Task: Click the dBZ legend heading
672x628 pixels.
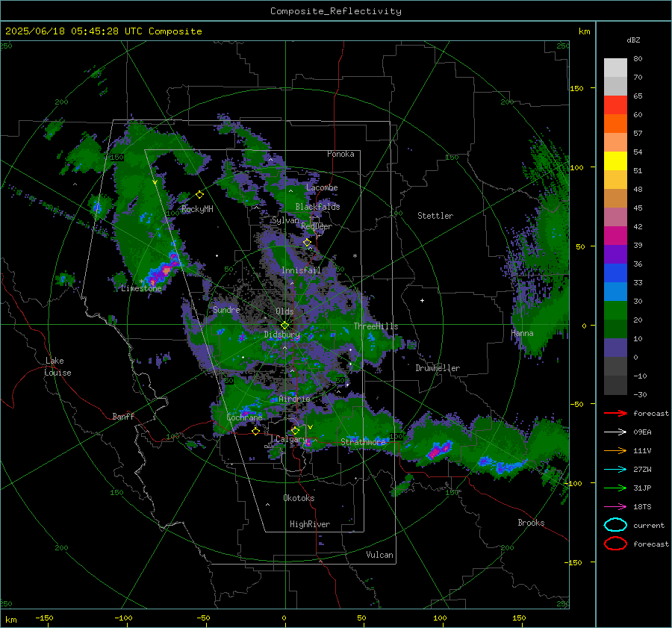Action: click(x=633, y=40)
